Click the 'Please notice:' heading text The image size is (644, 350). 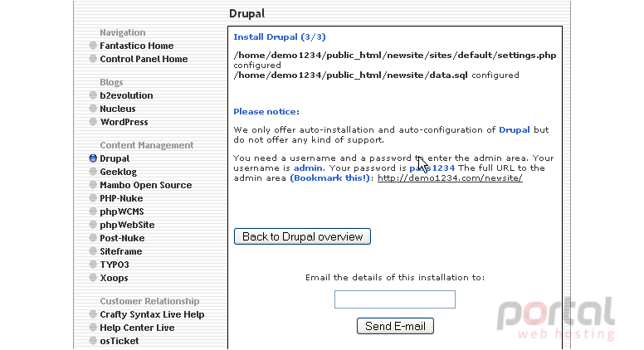(266, 112)
